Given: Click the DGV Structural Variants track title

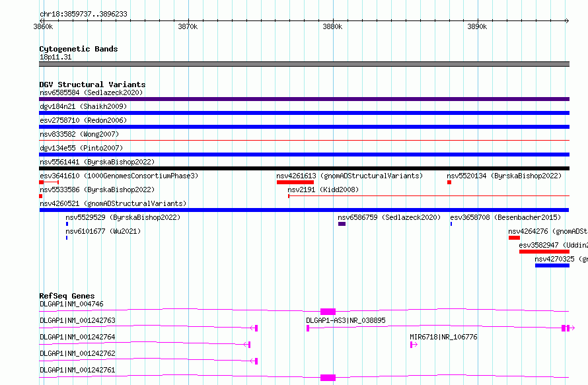Looking at the screenshot, I should [x=92, y=85].
